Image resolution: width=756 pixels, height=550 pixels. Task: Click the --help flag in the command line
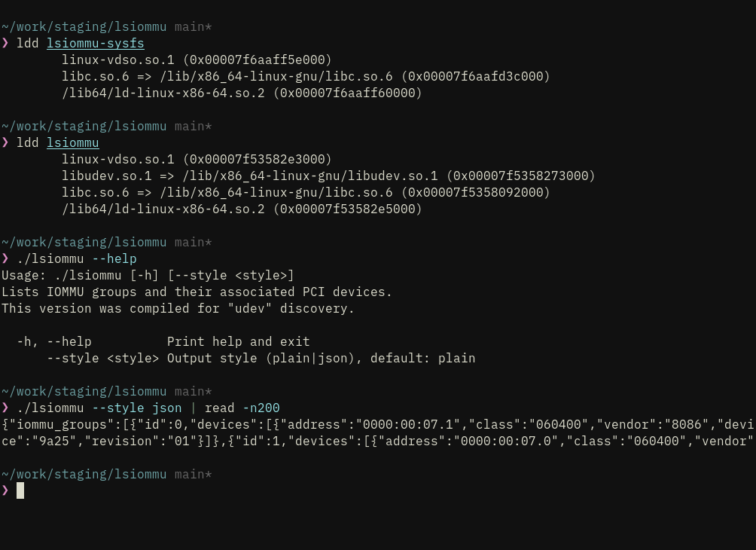click(114, 258)
